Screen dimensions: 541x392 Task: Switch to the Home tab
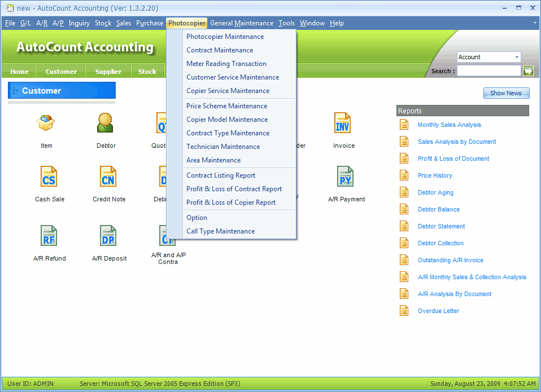click(19, 72)
